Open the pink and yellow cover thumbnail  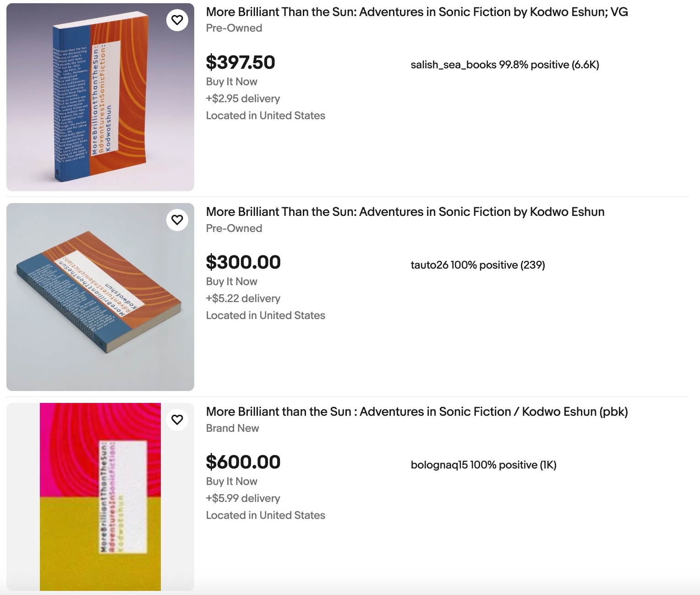click(x=100, y=497)
